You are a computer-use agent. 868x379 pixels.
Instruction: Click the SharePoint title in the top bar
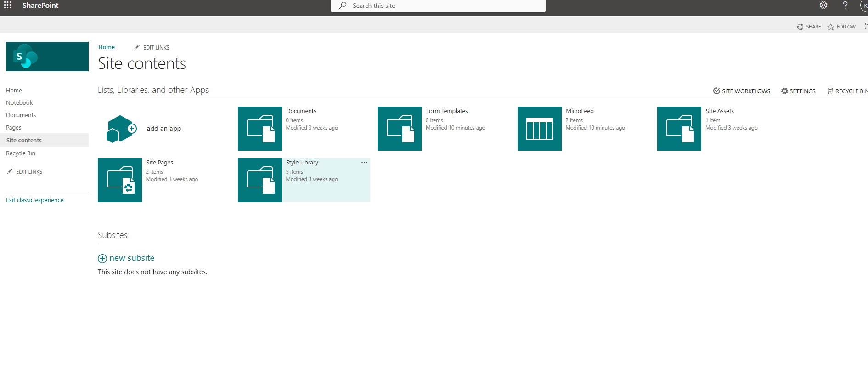[x=40, y=6]
